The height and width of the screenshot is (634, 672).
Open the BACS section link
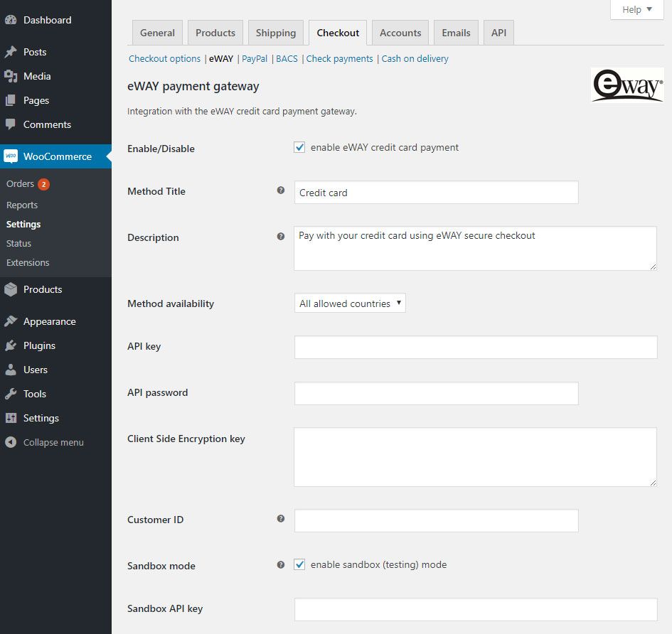287,59
